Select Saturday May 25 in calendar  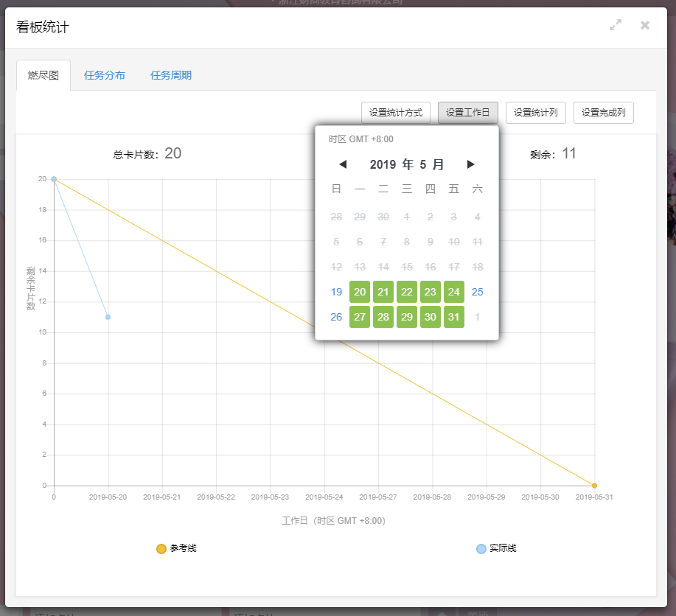[477, 292]
